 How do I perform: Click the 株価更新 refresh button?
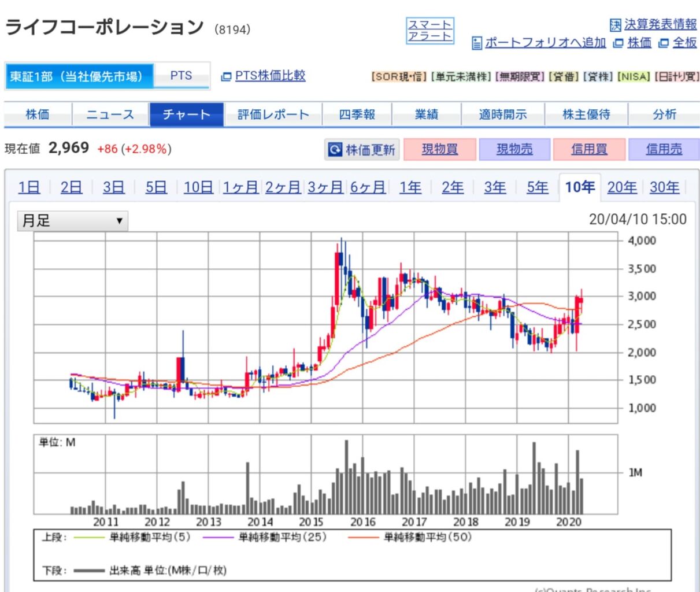pos(362,150)
